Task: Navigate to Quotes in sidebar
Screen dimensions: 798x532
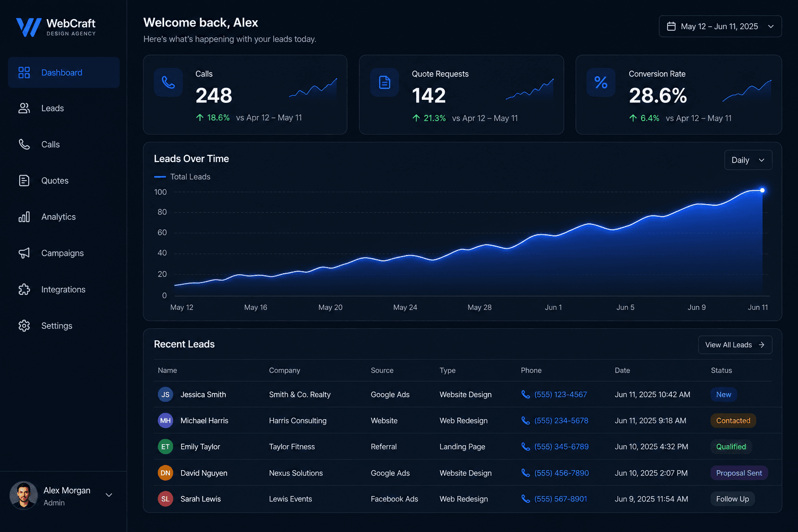Action: click(x=63, y=180)
